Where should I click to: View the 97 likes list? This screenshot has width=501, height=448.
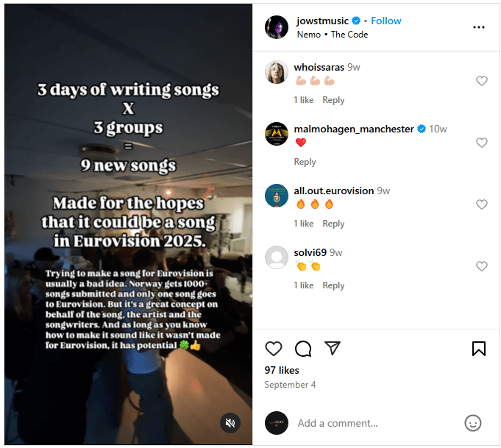[x=282, y=370]
